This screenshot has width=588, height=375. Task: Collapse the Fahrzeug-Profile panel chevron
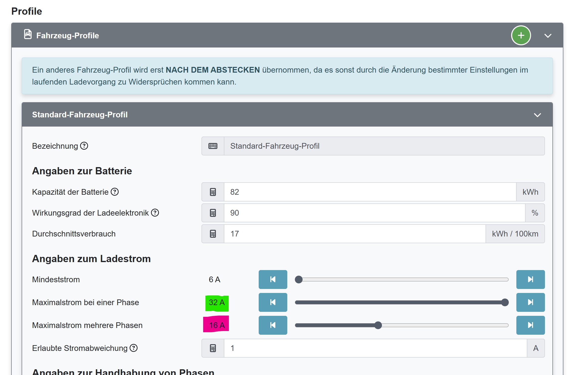click(548, 36)
